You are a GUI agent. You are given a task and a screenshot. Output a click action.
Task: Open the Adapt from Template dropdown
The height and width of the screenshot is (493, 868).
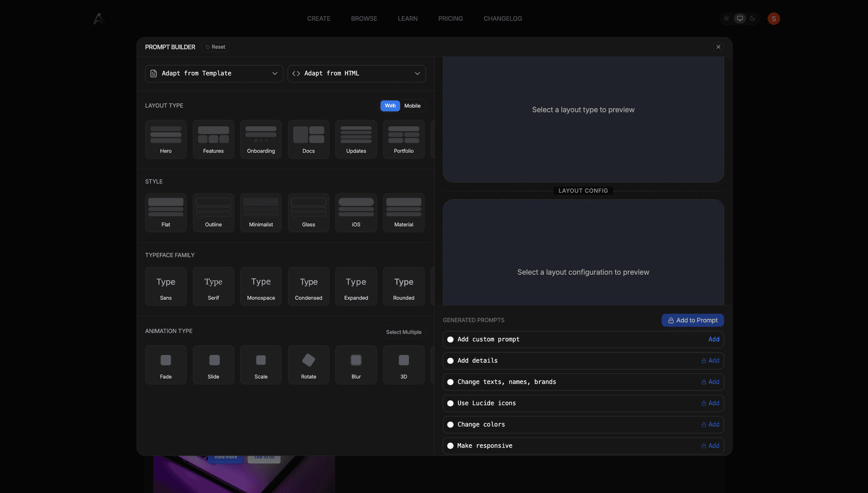tap(214, 73)
